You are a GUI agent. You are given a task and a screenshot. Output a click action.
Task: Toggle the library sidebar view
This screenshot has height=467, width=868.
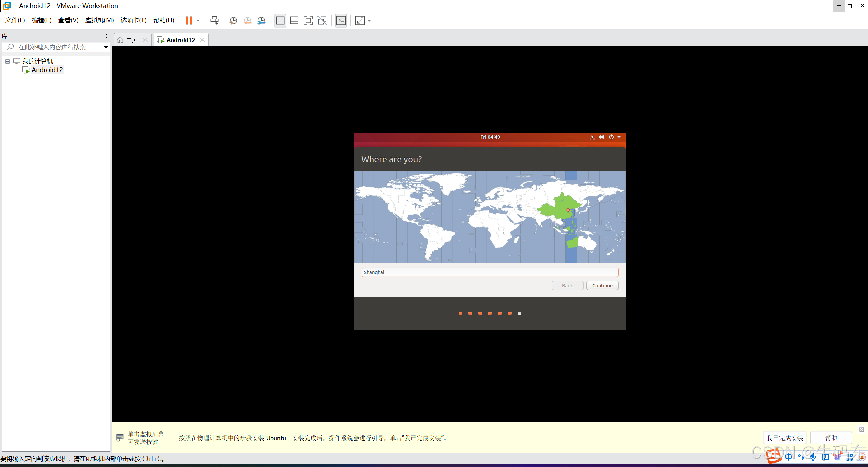tap(280, 20)
